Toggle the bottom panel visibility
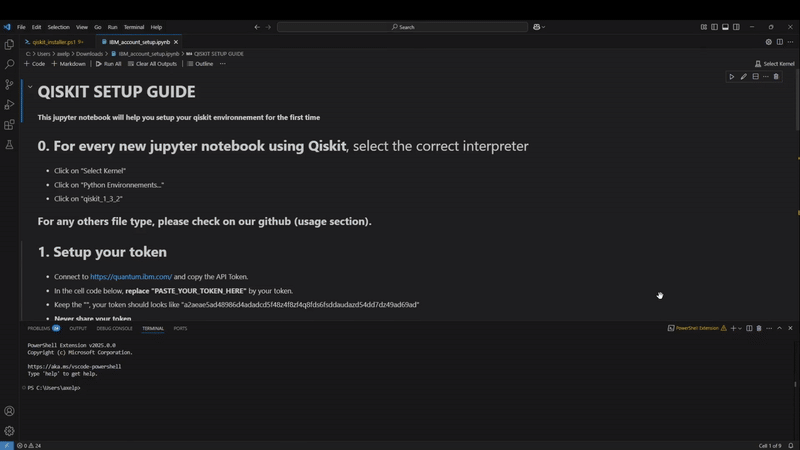The width and height of the screenshot is (800, 450). [726, 27]
